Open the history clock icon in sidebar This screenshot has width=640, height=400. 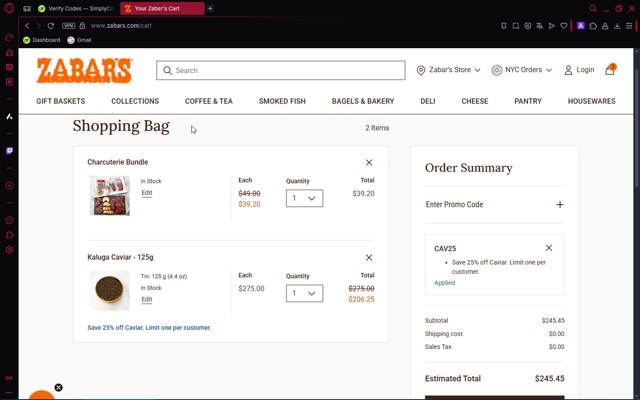pyautogui.click(x=9, y=220)
